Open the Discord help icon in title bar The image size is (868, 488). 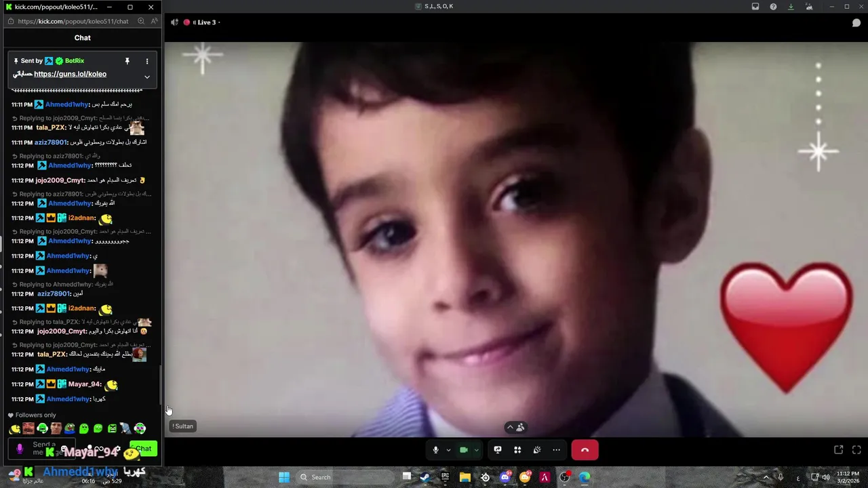click(773, 7)
